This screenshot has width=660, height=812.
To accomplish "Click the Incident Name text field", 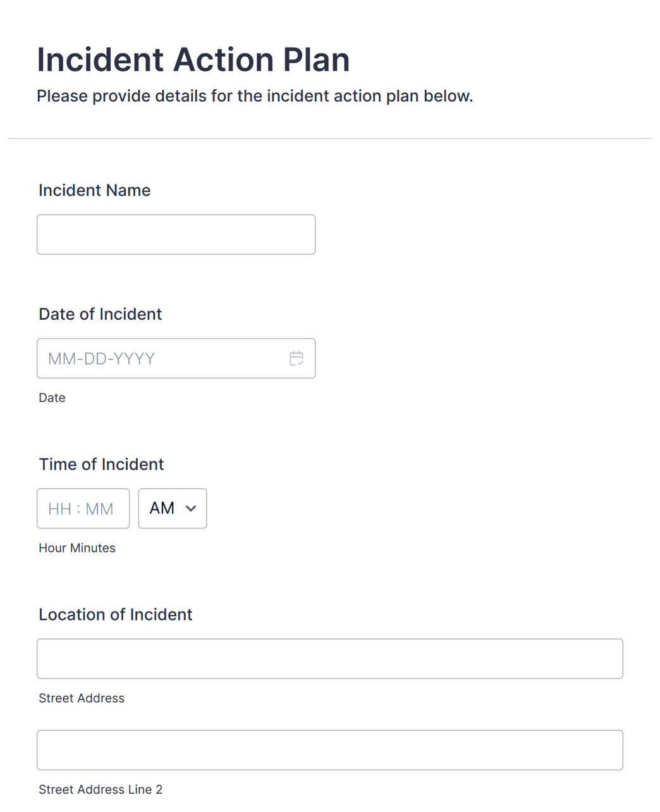I will [x=176, y=234].
